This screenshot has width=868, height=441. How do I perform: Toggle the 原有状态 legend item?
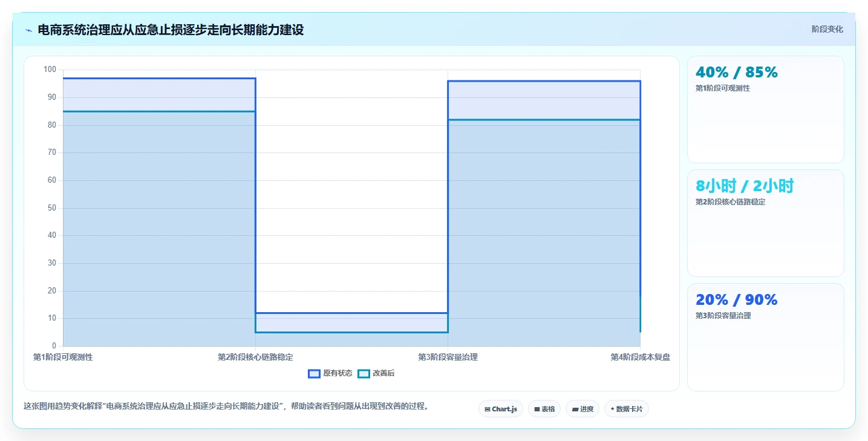(x=330, y=373)
